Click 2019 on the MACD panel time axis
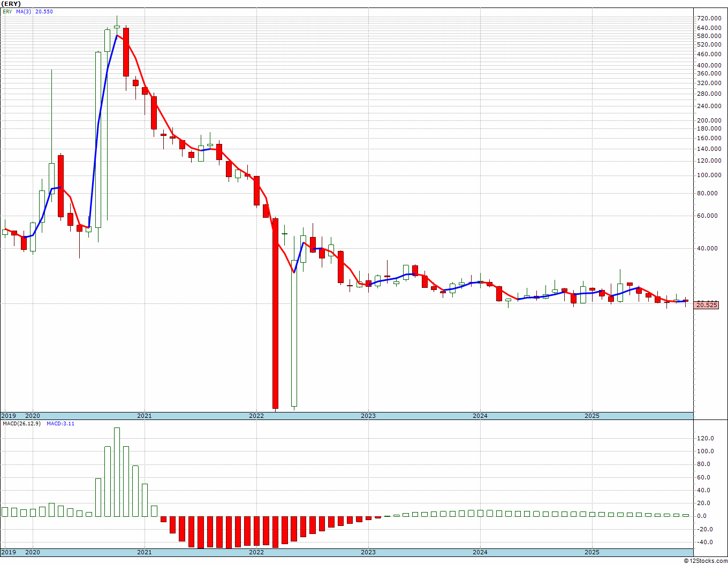Viewport: 728px width, 565px height. point(8,552)
